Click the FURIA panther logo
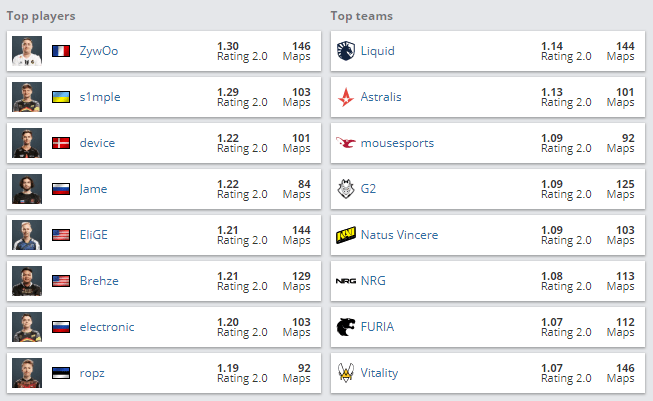 point(345,327)
